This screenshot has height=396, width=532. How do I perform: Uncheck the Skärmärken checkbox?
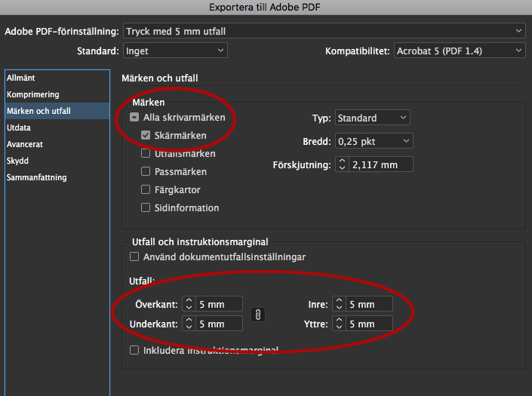click(146, 135)
